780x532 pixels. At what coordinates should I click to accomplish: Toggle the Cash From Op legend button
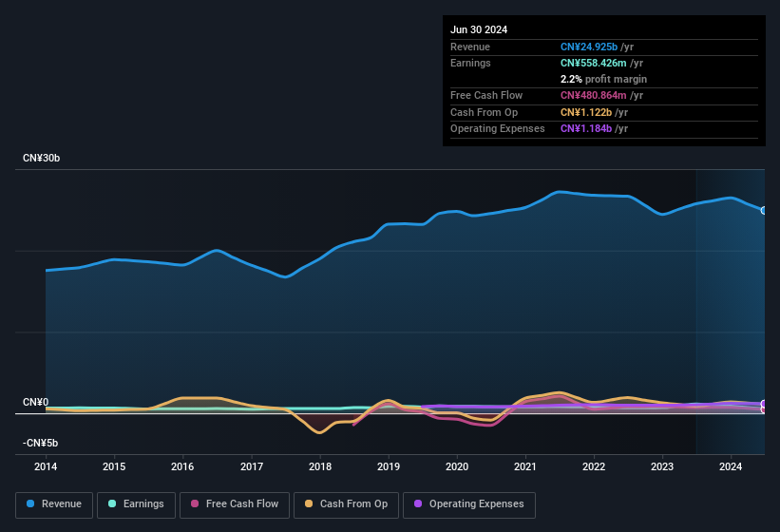coord(346,504)
